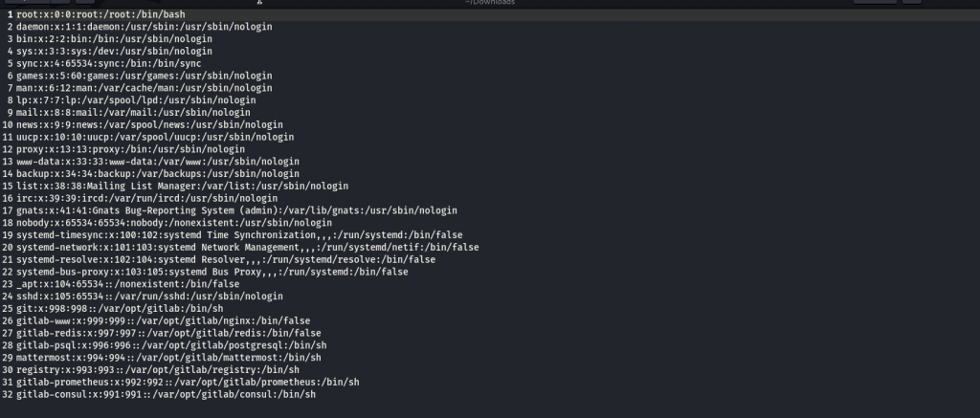Click line number 5 in the gutter

tap(8, 63)
